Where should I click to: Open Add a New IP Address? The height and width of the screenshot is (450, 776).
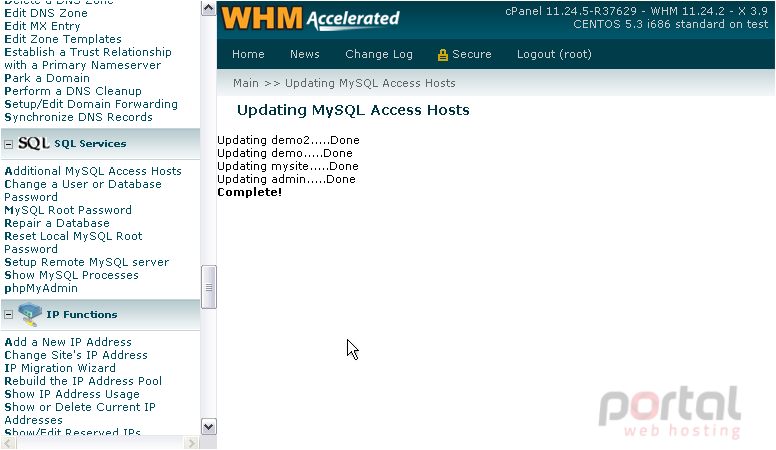pos(68,342)
